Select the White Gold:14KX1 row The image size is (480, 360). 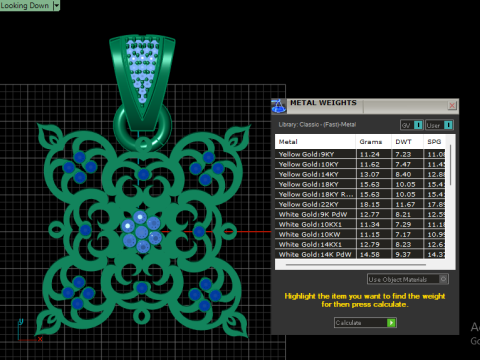click(x=360, y=244)
